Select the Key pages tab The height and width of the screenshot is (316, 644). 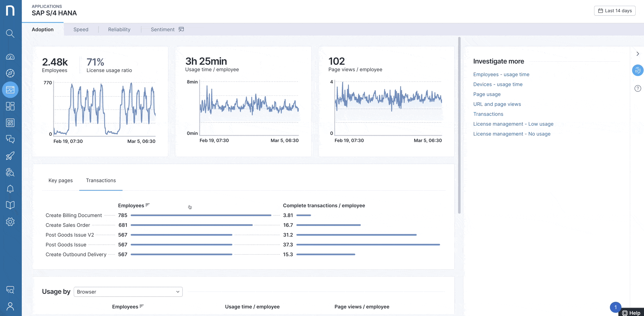[x=61, y=181]
